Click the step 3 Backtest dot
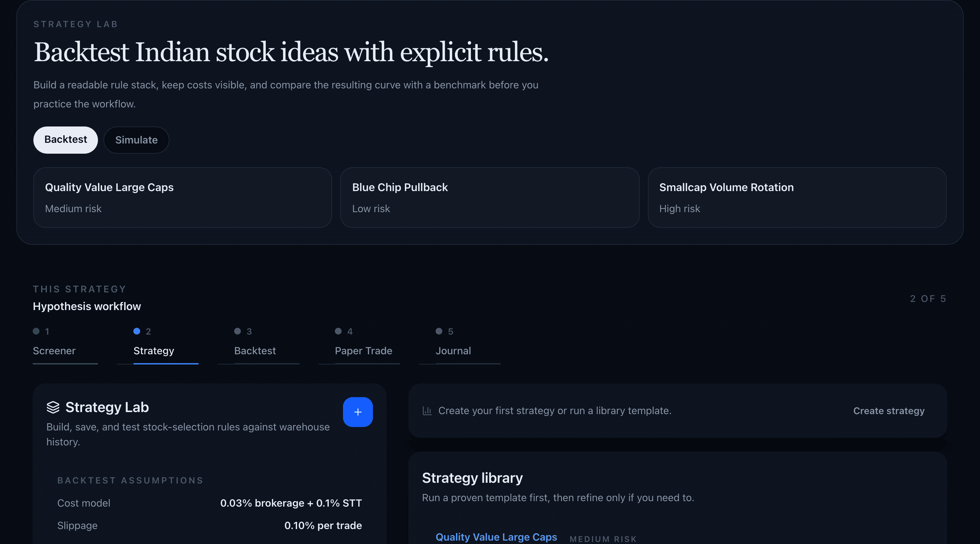 [238, 331]
